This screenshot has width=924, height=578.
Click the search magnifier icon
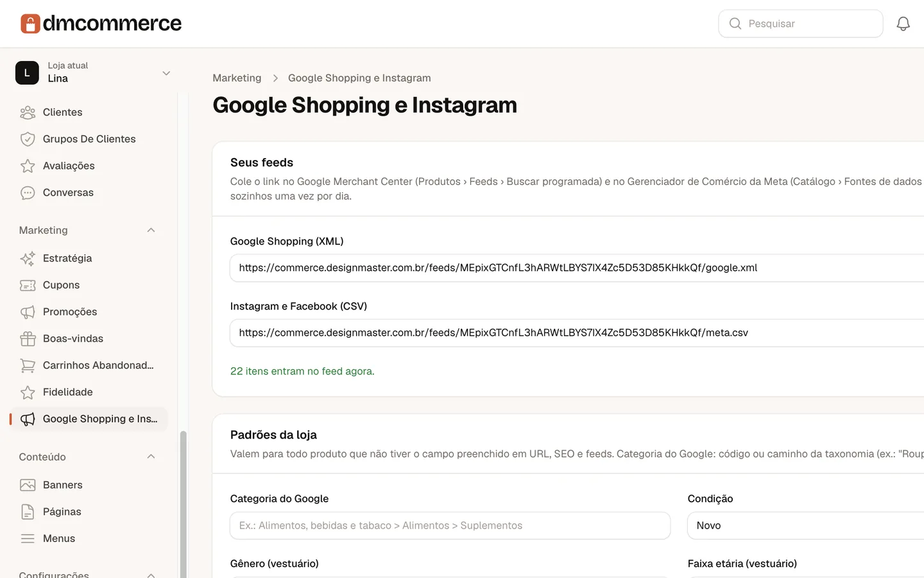(735, 24)
